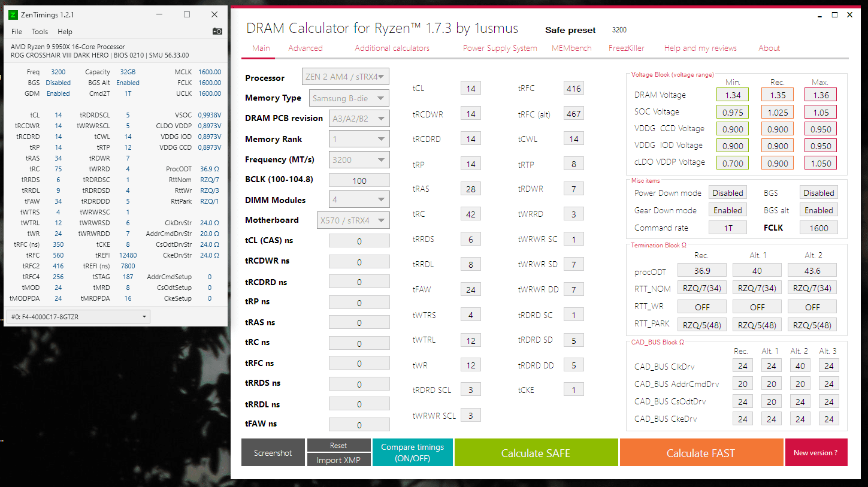The width and height of the screenshot is (868, 487).
Task: Click the DRAM Voltage Max 1.36 box
Action: [821, 95]
